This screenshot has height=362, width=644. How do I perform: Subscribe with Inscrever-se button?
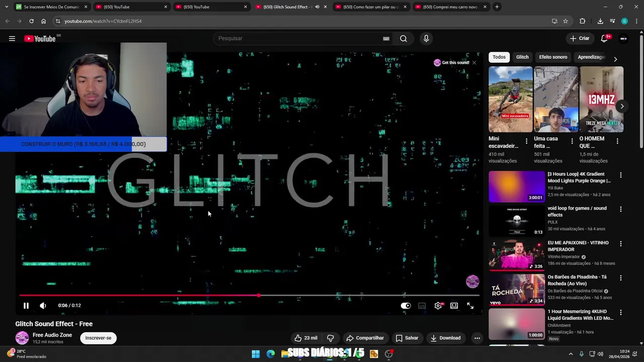pos(98,338)
